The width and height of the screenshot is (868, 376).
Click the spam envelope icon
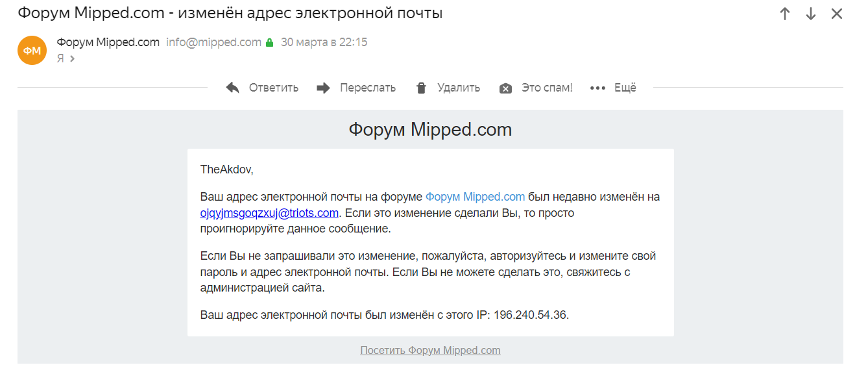pos(506,88)
